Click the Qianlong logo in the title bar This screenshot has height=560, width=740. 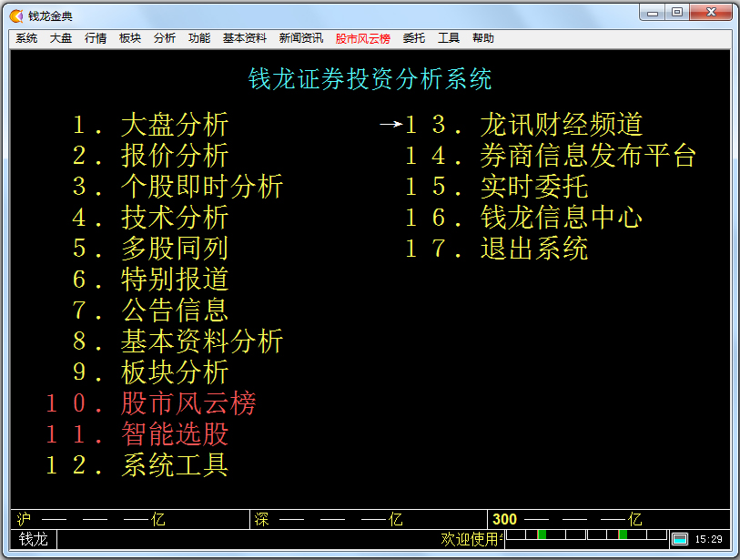click(x=15, y=13)
